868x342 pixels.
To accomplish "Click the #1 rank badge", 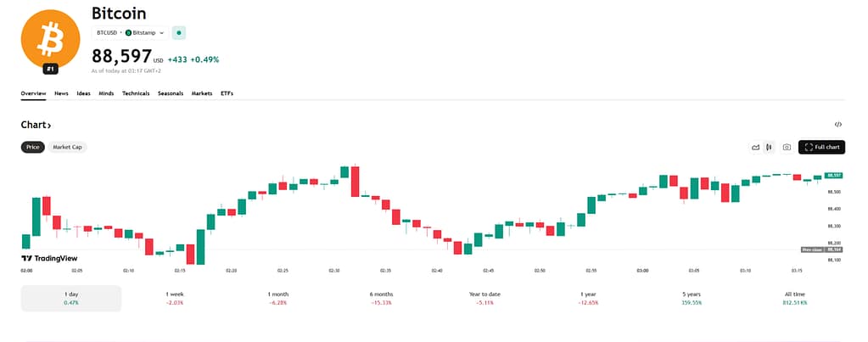I will [50, 69].
